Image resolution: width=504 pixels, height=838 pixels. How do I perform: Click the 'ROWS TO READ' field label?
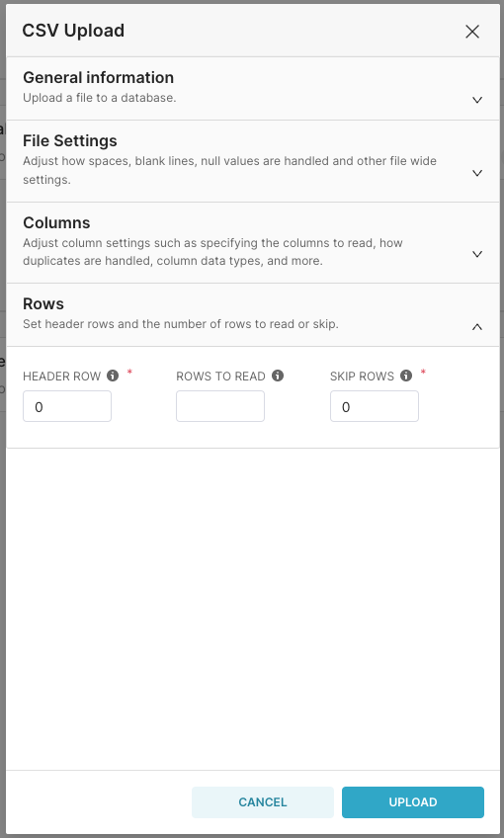coord(220,377)
